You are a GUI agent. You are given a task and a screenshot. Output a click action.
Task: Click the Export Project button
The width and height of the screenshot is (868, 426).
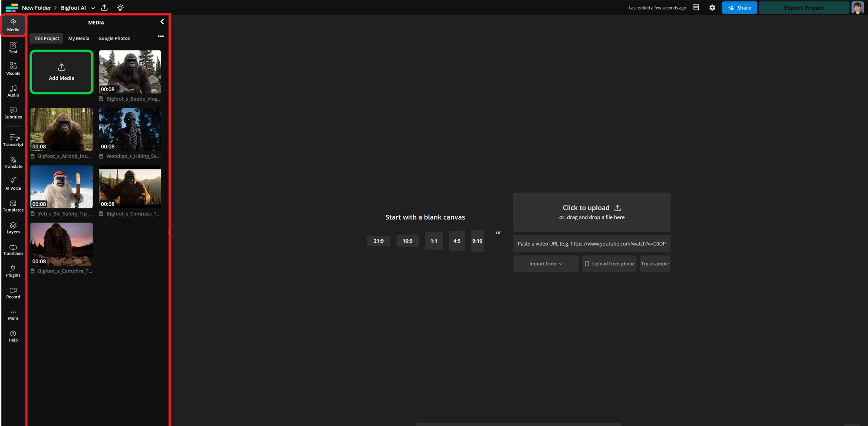click(804, 7)
